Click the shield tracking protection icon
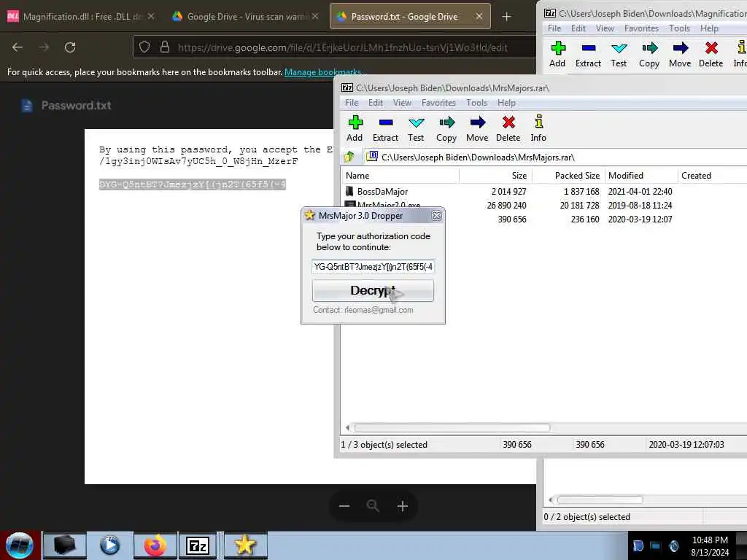Viewport: 747px width, 560px height. (144, 47)
